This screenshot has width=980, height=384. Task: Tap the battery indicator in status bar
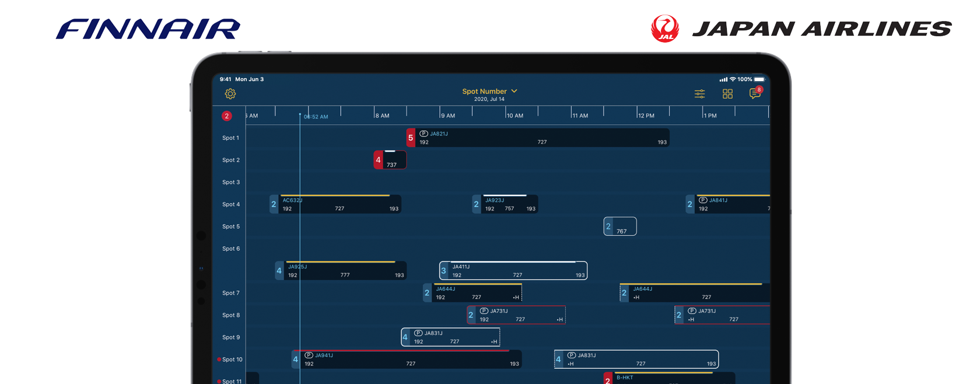point(759,79)
